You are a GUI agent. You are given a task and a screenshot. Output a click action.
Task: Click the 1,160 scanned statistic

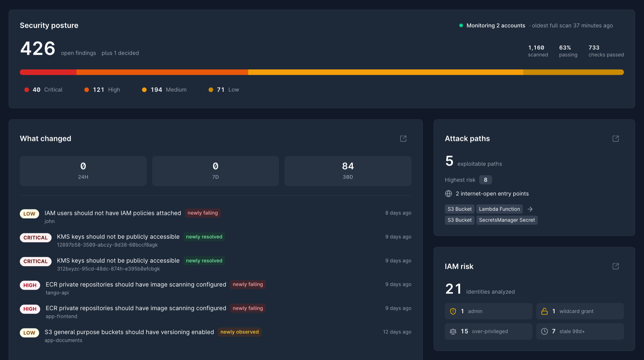coord(538,51)
